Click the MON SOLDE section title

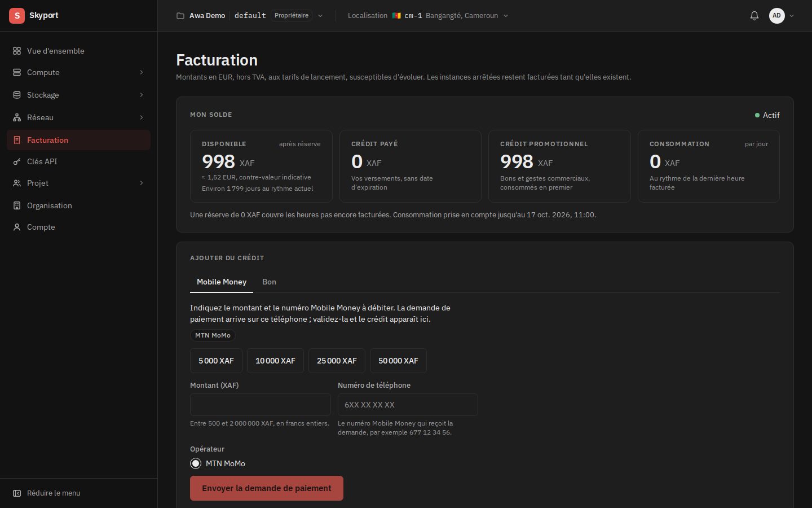click(211, 115)
